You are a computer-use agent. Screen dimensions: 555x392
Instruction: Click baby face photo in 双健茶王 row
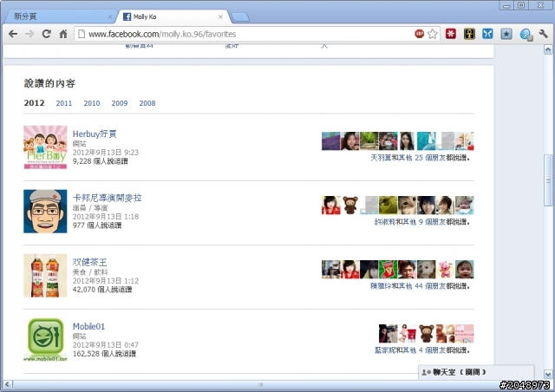click(x=465, y=270)
